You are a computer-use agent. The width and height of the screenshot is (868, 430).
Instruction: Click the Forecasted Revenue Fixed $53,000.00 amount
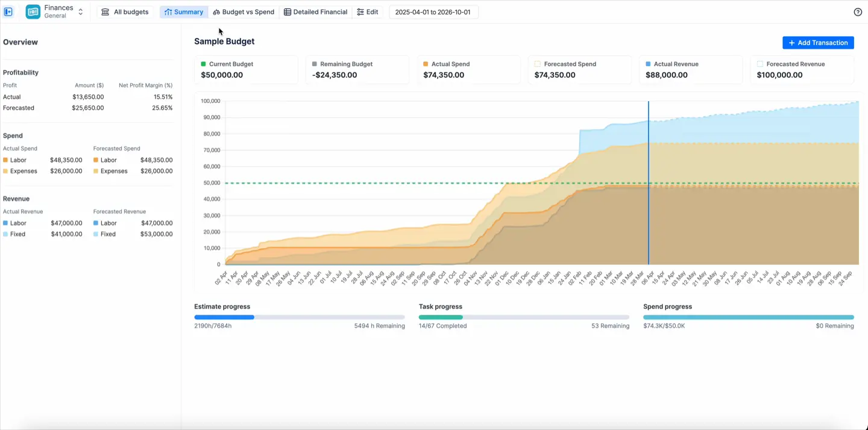pyautogui.click(x=157, y=234)
